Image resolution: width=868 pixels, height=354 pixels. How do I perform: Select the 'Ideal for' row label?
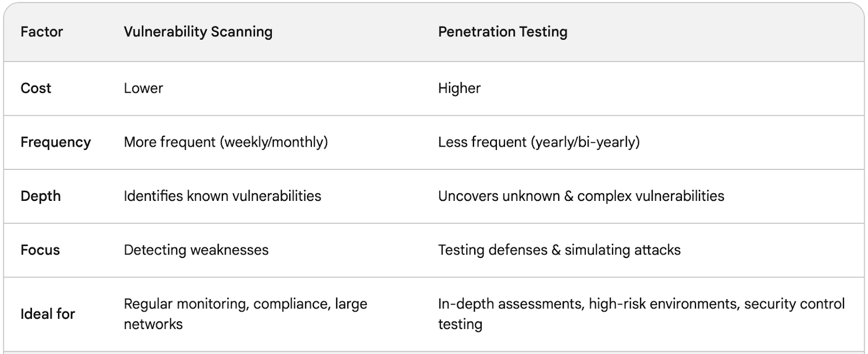pos(48,314)
